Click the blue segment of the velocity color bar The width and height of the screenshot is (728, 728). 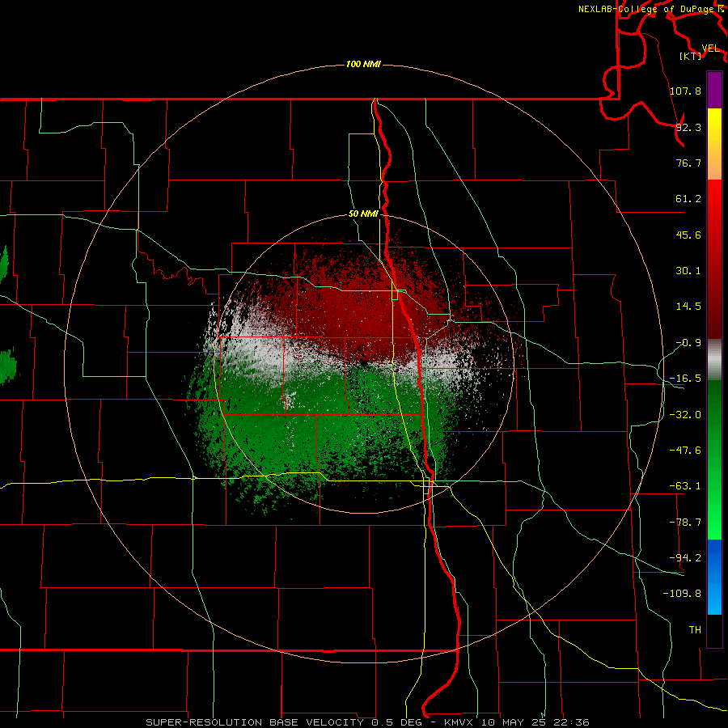pyautogui.click(x=714, y=577)
